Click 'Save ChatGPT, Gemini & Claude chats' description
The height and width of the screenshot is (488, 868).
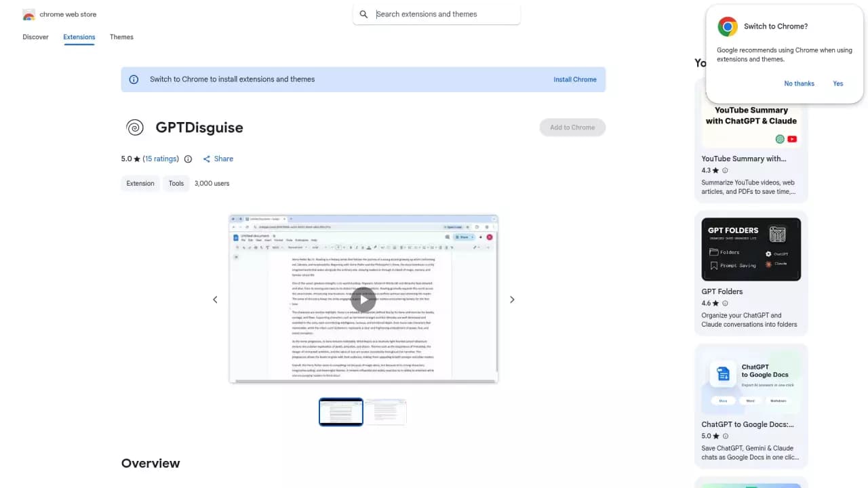pyautogui.click(x=750, y=453)
